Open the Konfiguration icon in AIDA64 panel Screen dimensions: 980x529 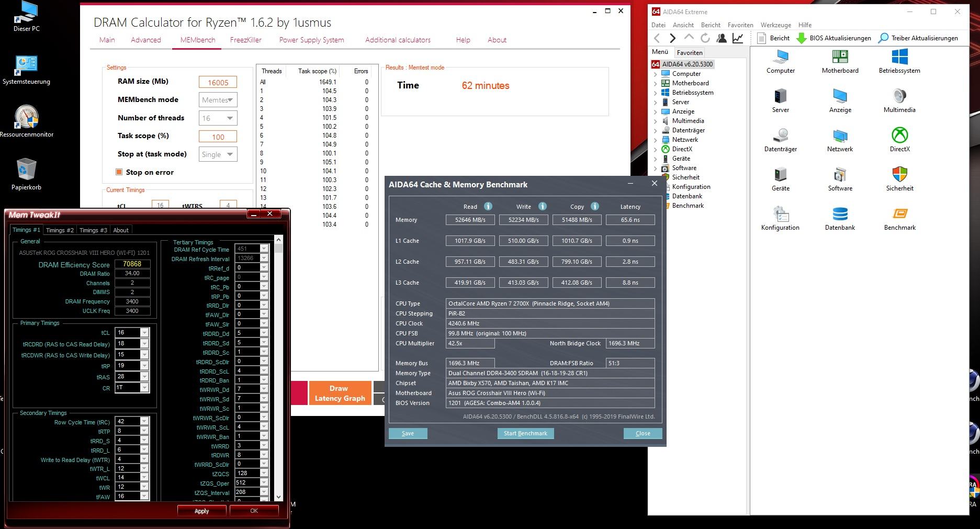click(x=780, y=219)
